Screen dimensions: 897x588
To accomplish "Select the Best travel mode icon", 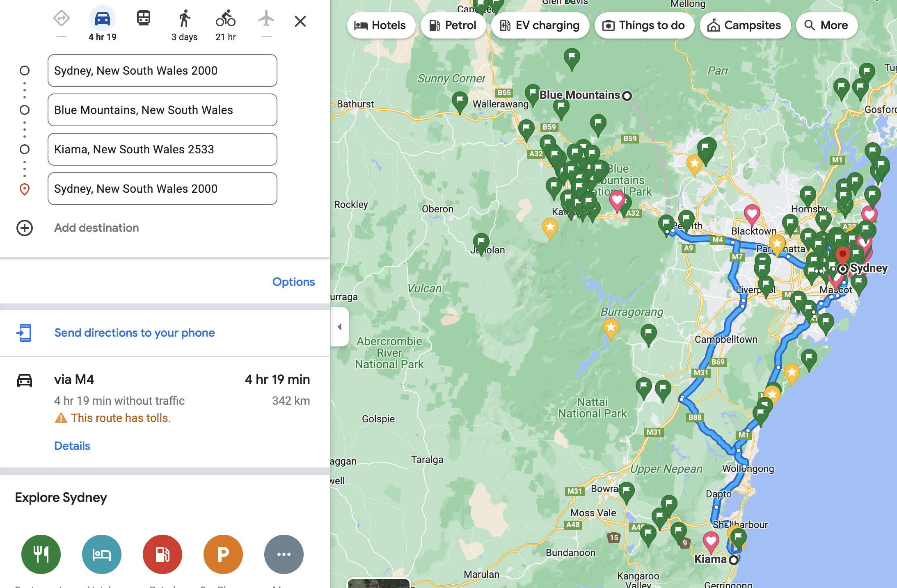I will [x=61, y=18].
